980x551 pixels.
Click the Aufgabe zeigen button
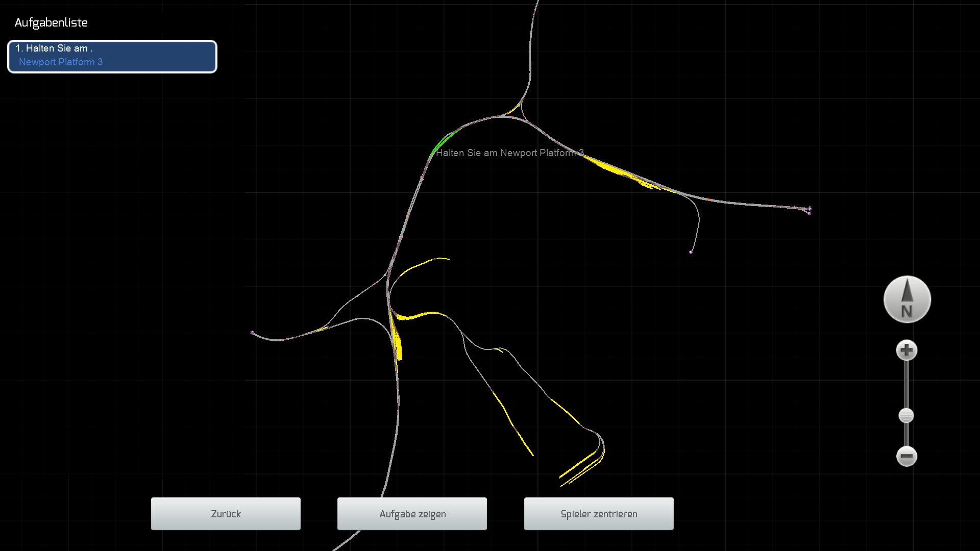pyautogui.click(x=412, y=514)
